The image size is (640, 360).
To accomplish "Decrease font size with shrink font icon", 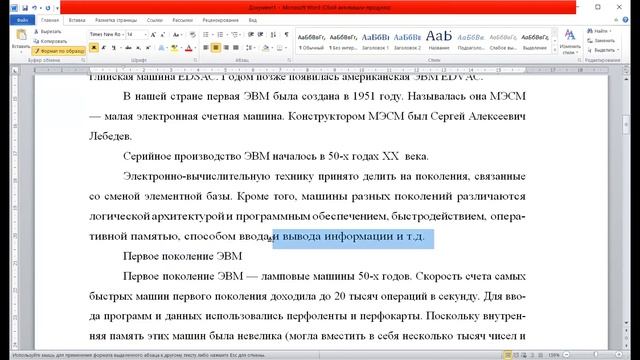I will pos(162,35).
